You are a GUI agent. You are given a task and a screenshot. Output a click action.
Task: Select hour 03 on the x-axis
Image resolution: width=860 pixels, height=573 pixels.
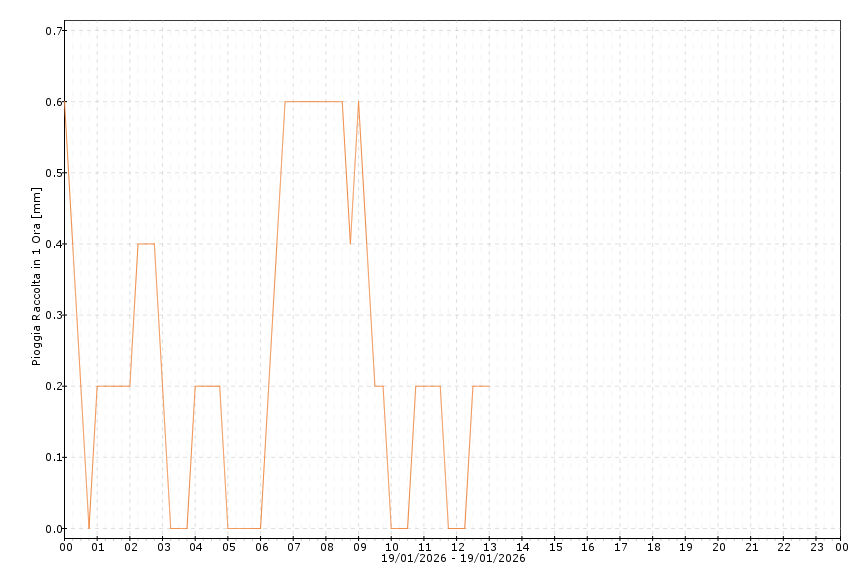pyautogui.click(x=163, y=547)
